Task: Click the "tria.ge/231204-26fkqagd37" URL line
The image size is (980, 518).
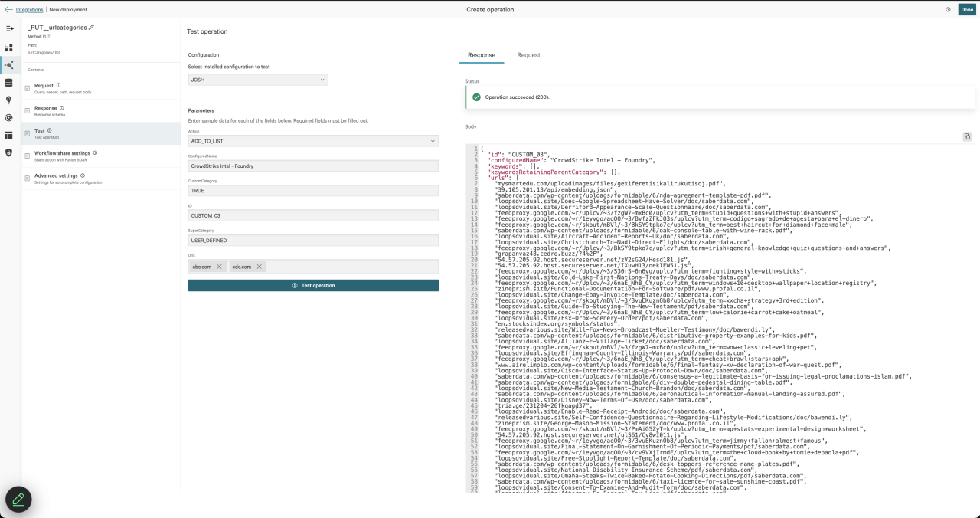Action: 544,405
